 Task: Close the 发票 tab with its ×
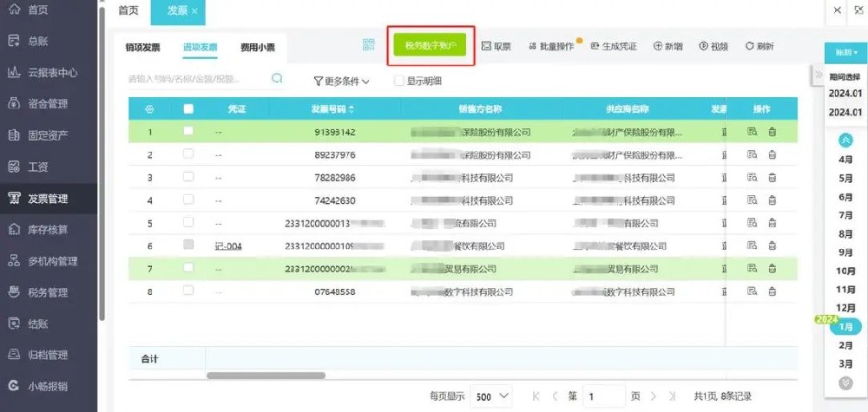click(194, 11)
